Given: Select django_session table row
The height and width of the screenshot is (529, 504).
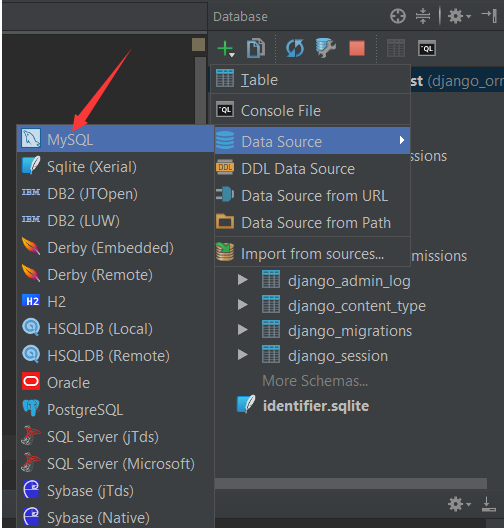Looking at the screenshot, I should (x=338, y=356).
